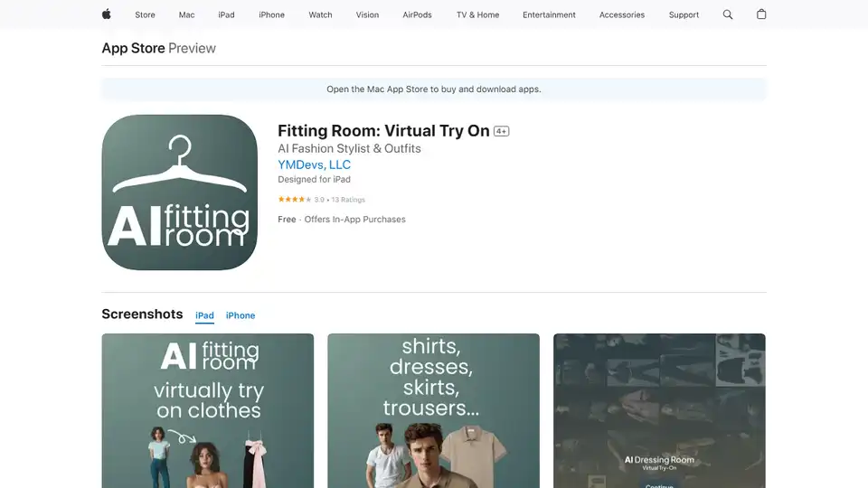Open the AirPods menu item
The width and height of the screenshot is (868, 488).
[418, 15]
